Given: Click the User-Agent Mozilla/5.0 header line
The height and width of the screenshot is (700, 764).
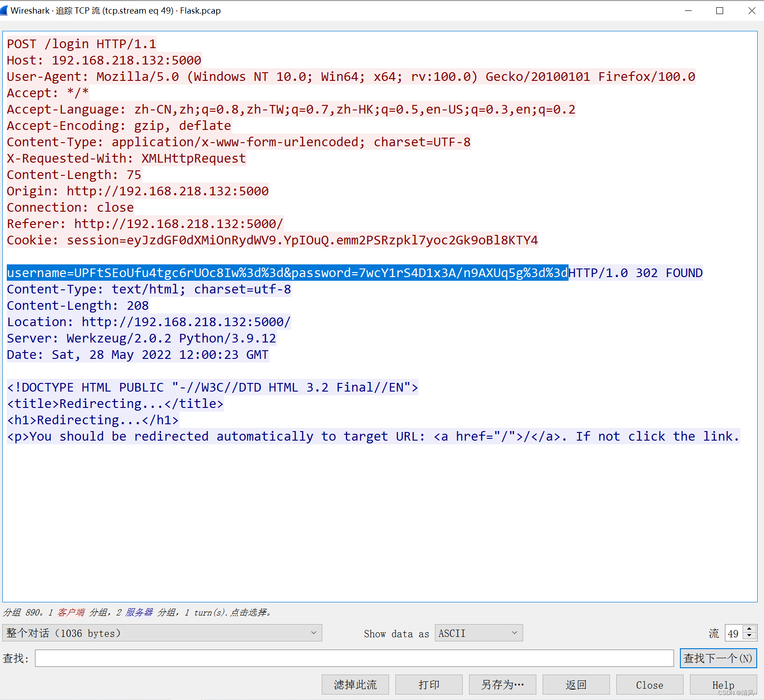Looking at the screenshot, I should [x=351, y=77].
